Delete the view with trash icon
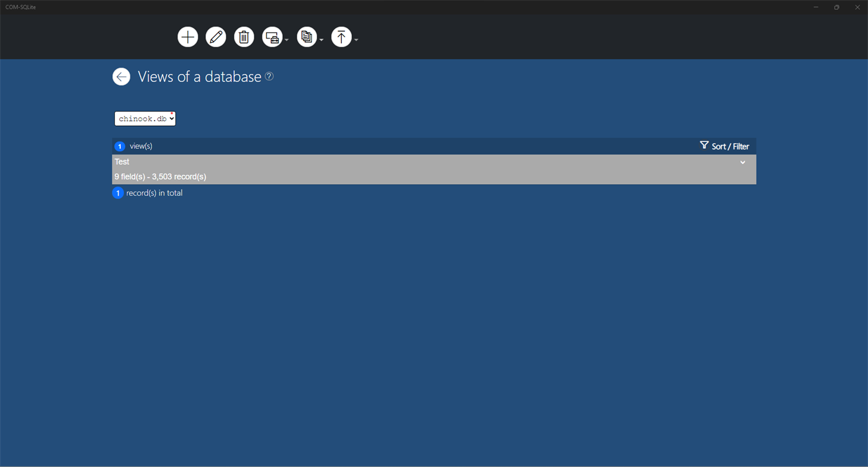Screen dimensions: 868x467 244,37
